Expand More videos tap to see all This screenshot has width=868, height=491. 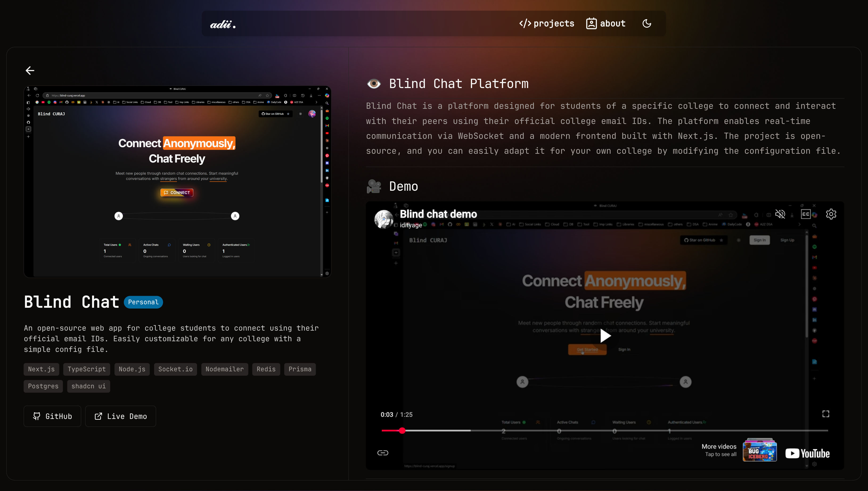pos(719,450)
